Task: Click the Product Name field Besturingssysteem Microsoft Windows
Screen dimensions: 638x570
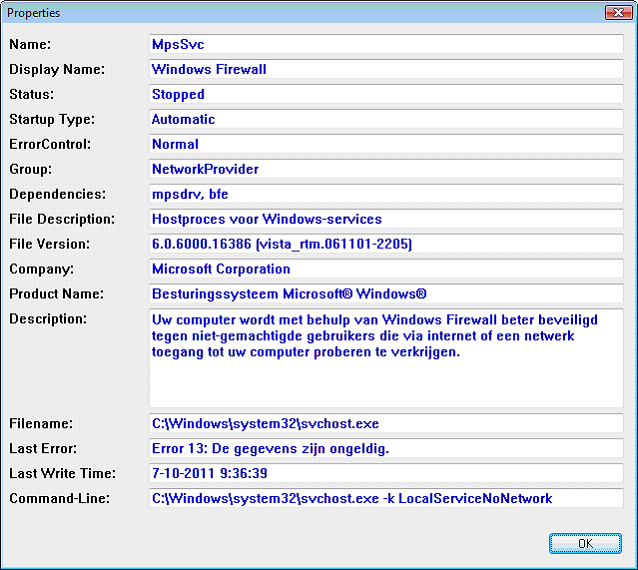Action: coord(386,294)
